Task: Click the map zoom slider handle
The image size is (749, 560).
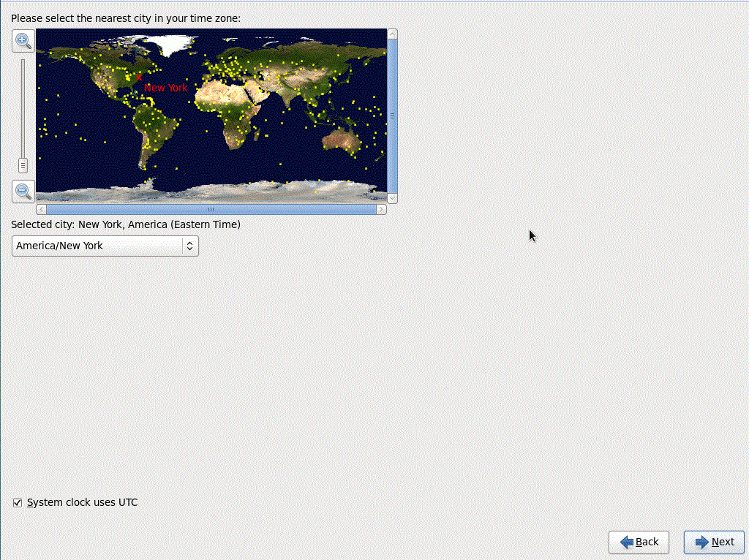Action: [23, 165]
